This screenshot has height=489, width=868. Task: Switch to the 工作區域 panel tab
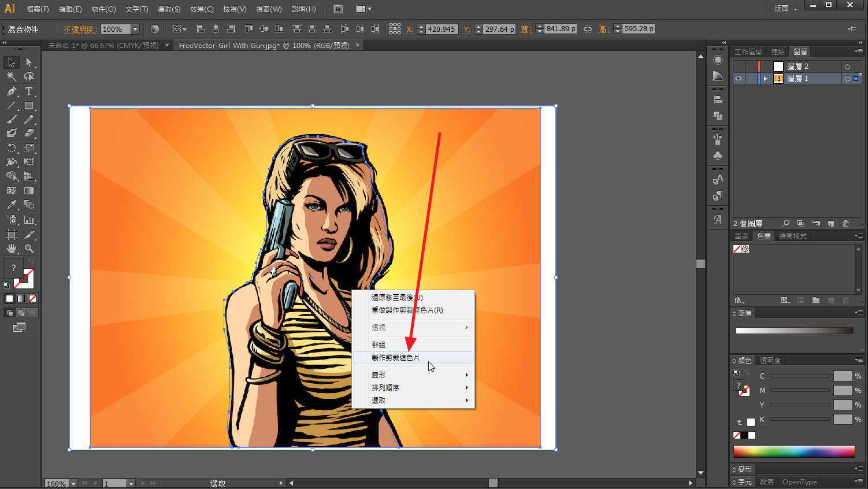748,51
